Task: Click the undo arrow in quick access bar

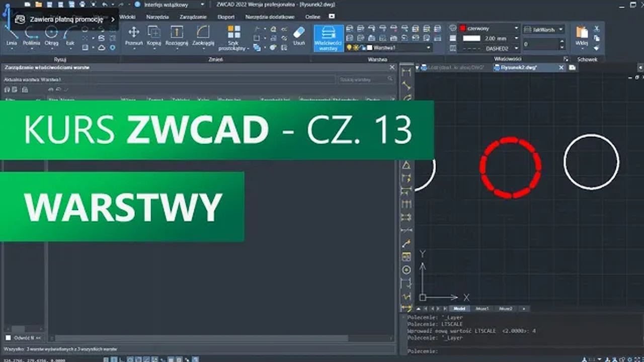Action: [x=104, y=4]
